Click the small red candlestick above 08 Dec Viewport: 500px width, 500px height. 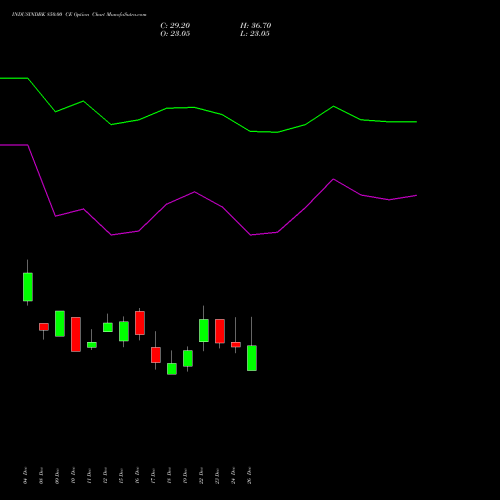[44, 327]
